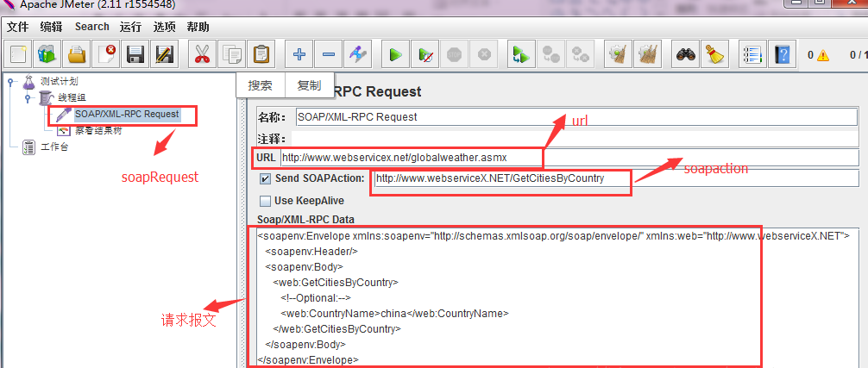Image resolution: width=868 pixels, height=368 pixels.
Task: Start test without pauses icon
Action: coord(425,54)
